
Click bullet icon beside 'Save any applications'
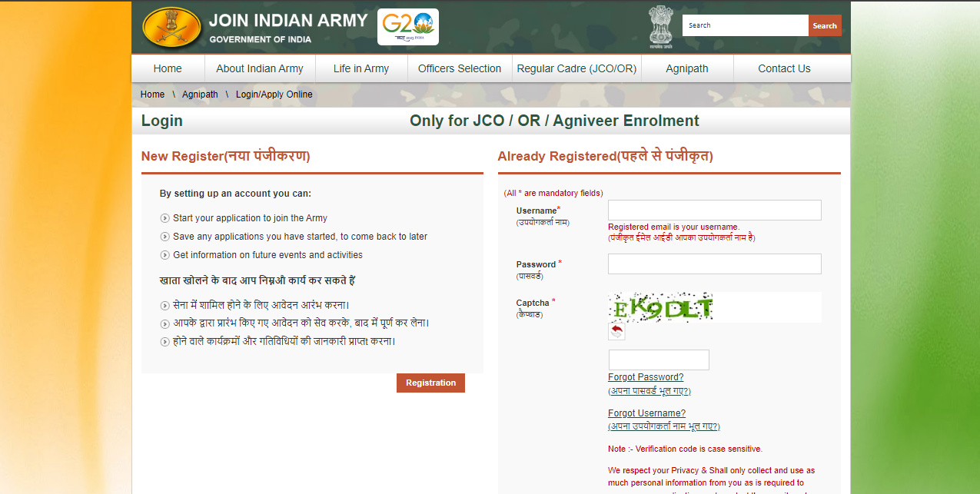point(164,237)
